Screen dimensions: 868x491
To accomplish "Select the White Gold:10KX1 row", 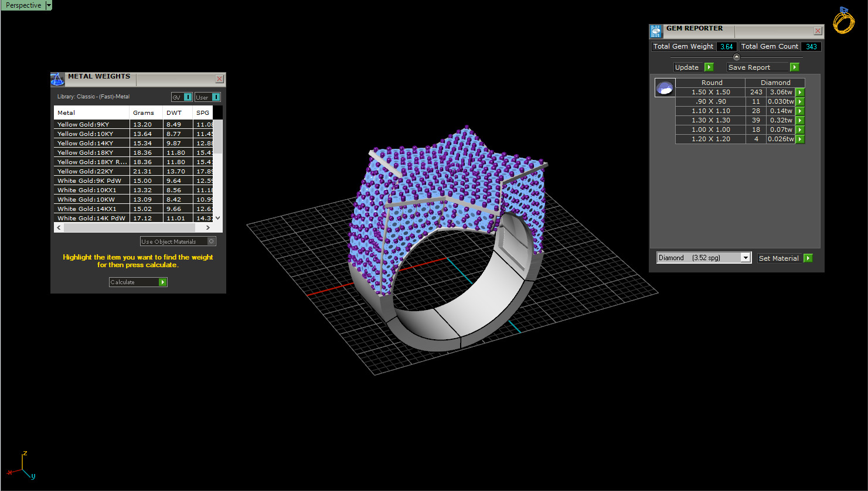I will click(134, 190).
